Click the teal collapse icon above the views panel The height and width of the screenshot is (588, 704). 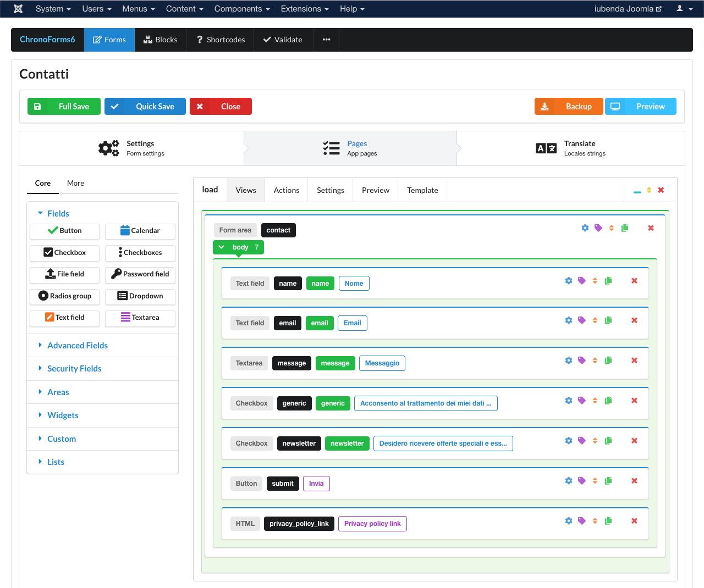636,190
